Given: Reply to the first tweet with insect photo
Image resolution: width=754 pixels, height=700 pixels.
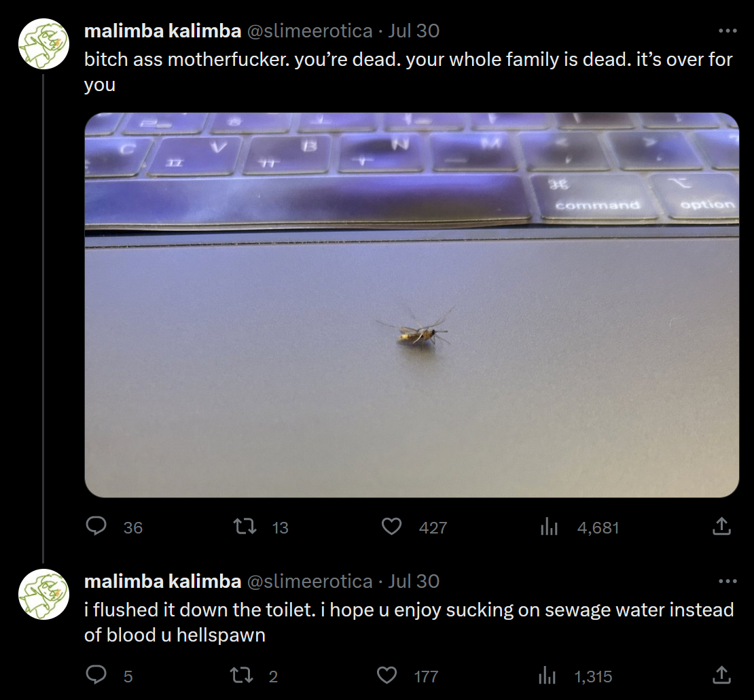Looking at the screenshot, I should point(97,527).
